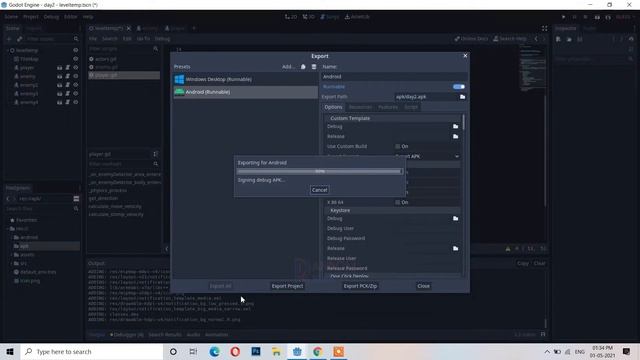
Task: Open the Project menu in the menu bar
Action: [31, 17]
